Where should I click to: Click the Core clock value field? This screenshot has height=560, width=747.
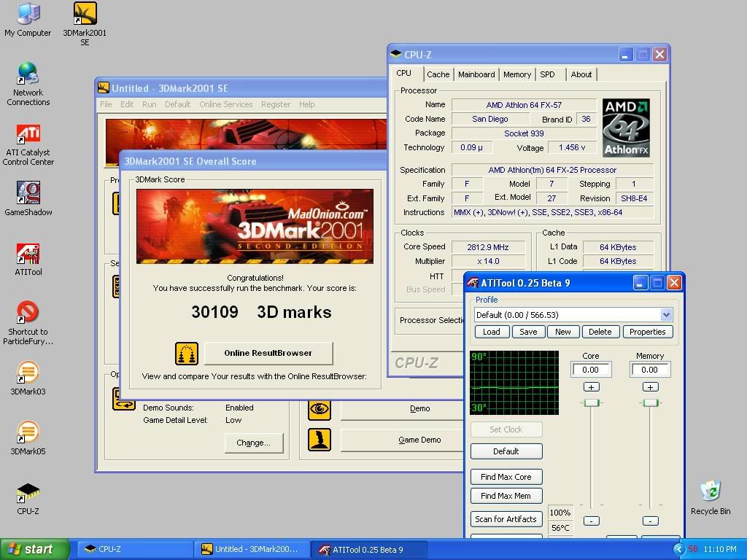pyautogui.click(x=590, y=370)
